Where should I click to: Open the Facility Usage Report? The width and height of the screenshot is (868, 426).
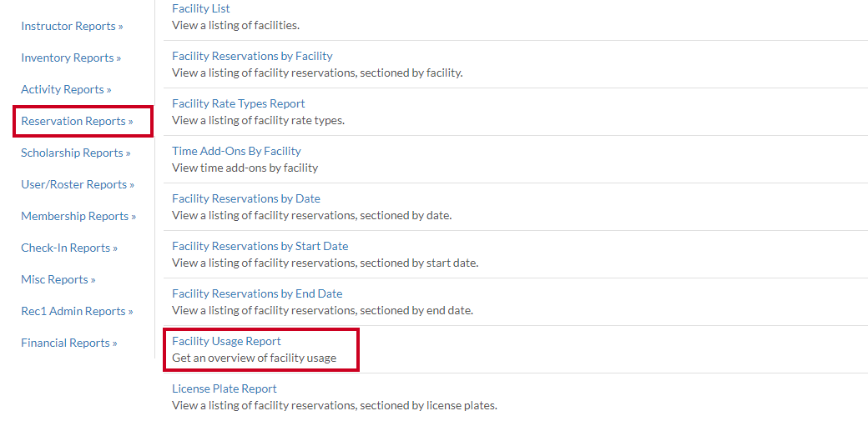click(x=226, y=341)
